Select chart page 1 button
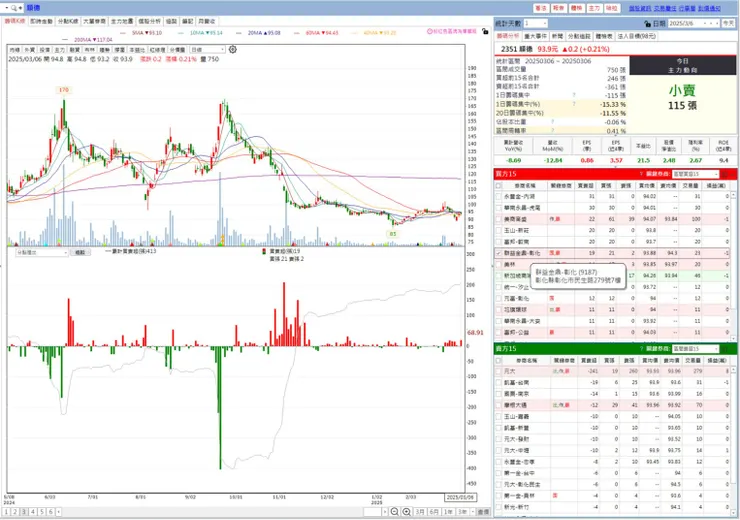The image size is (740, 520). [x=6, y=512]
